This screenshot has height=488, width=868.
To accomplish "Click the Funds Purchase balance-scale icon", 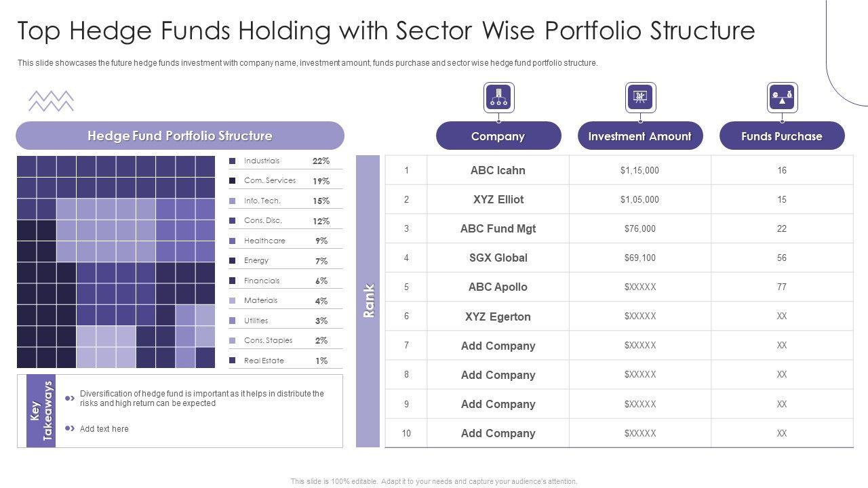I will click(x=782, y=98).
